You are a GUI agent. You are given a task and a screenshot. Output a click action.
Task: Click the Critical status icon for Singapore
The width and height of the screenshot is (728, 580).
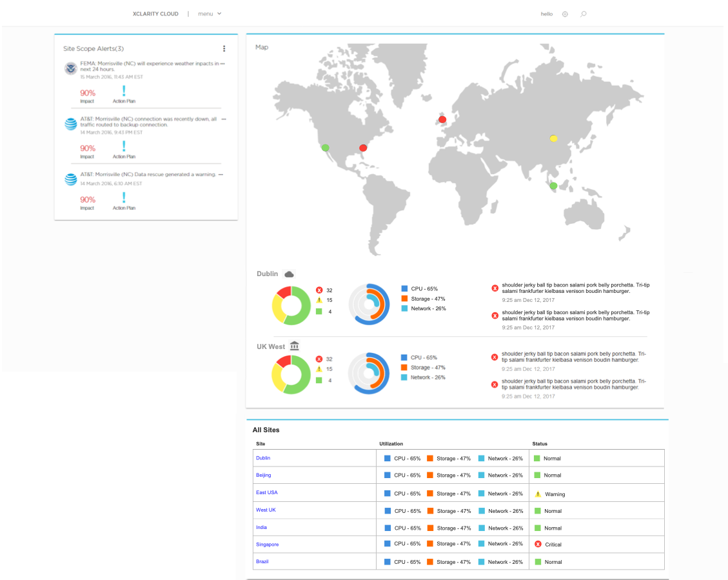538,545
